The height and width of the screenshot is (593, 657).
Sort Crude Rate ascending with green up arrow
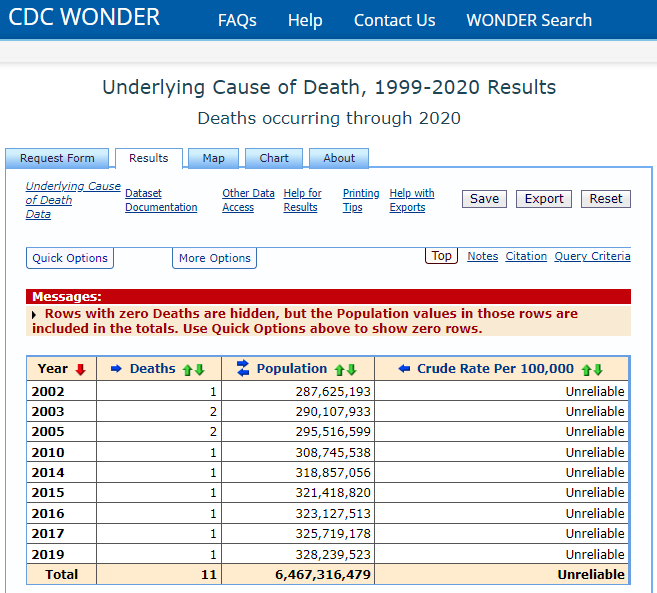click(586, 370)
